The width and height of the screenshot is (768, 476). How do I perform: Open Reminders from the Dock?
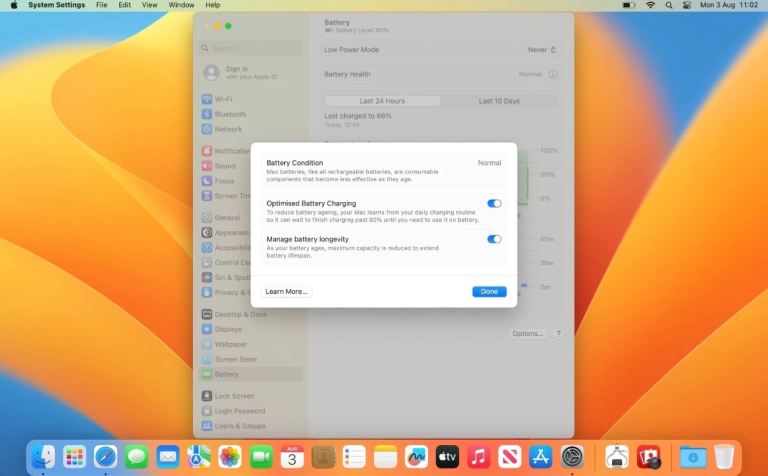coord(354,457)
